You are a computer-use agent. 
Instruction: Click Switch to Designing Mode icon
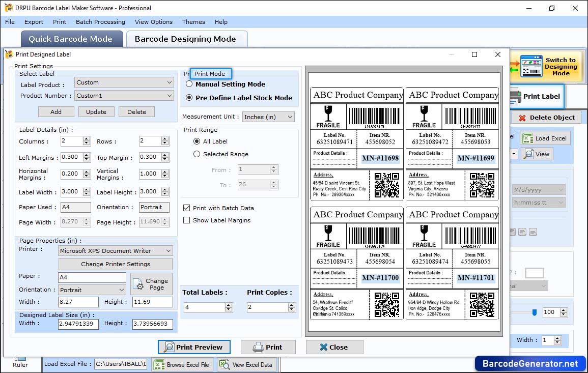pyautogui.click(x=531, y=67)
